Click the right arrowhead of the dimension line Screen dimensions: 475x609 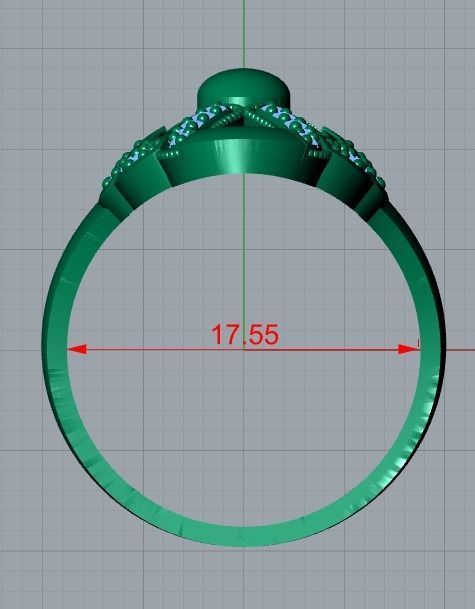click(x=408, y=349)
